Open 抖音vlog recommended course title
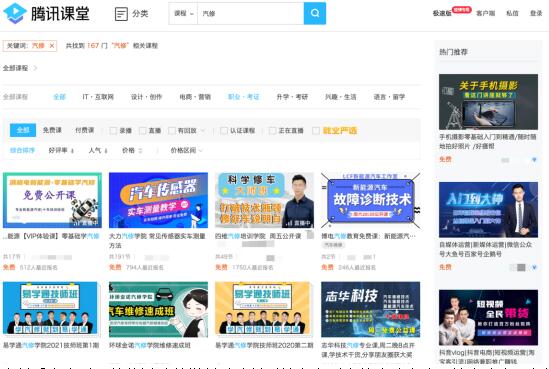The image size is (549, 369). (487, 357)
